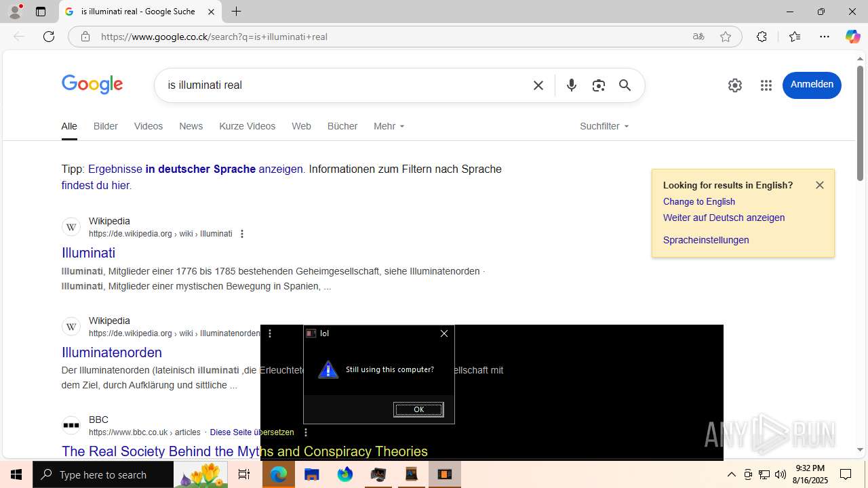Open the Illuminatenorden result link
The image size is (868, 488).
112,352
